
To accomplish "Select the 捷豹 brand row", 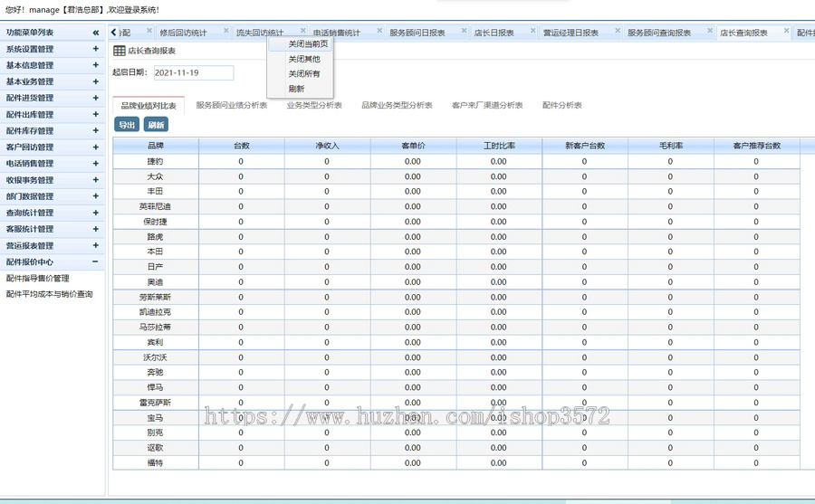I will (x=456, y=162).
